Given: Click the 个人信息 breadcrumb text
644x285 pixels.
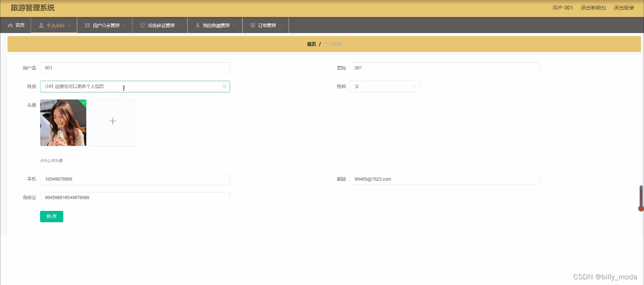Looking at the screenshot, I should pyautogui.click(x=333, y=44).
